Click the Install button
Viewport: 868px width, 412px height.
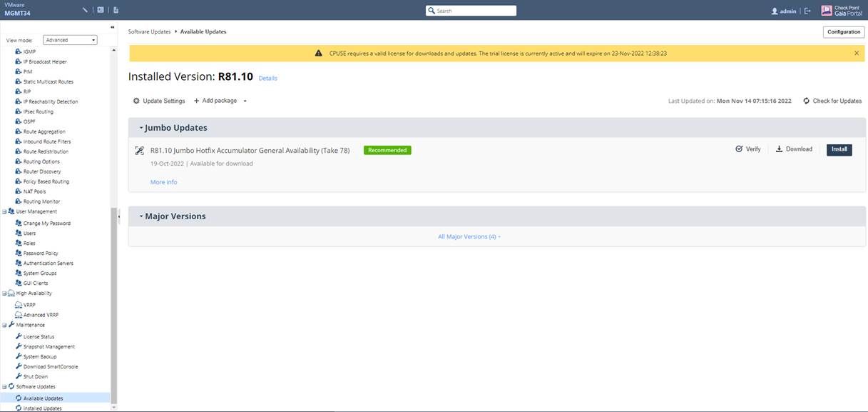(x=839, y=149)
